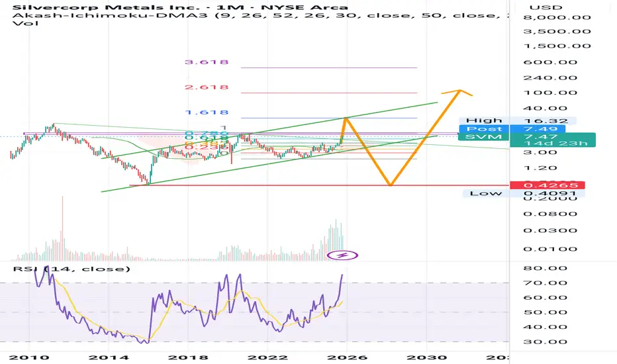This screenshot has width=617, height=364.
Task: Click the 2030 label on time axis
Action: pyautogui.click(x=426, y=357)
